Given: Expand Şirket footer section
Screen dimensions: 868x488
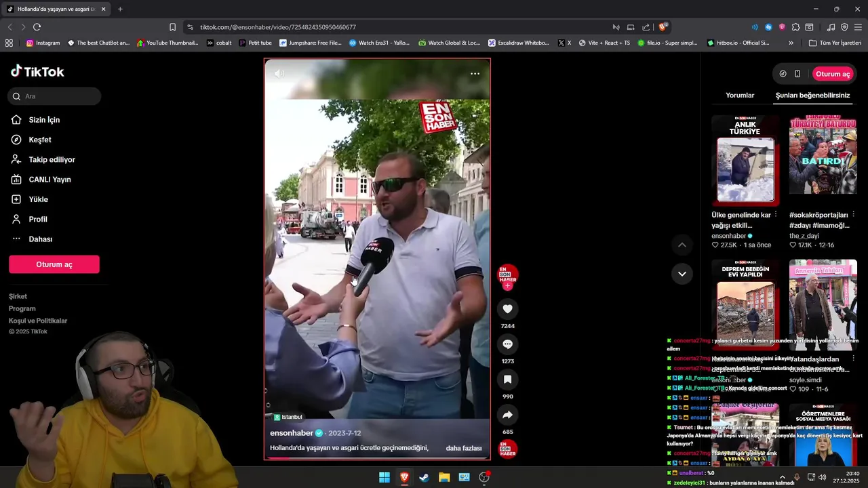Looking at the screenshot, I should (18, 296).
